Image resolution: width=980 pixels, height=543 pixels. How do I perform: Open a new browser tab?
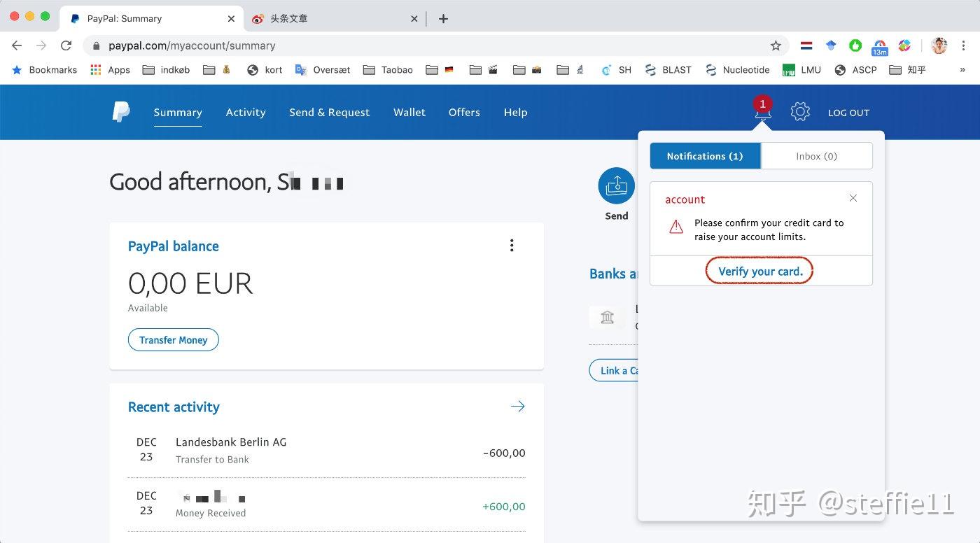click(443, 19)
